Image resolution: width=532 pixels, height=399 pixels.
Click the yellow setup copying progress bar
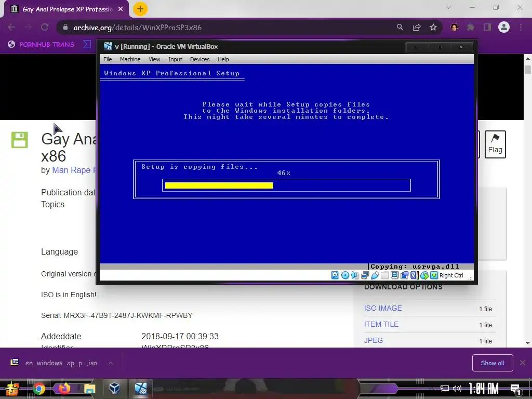coord(219,185)
